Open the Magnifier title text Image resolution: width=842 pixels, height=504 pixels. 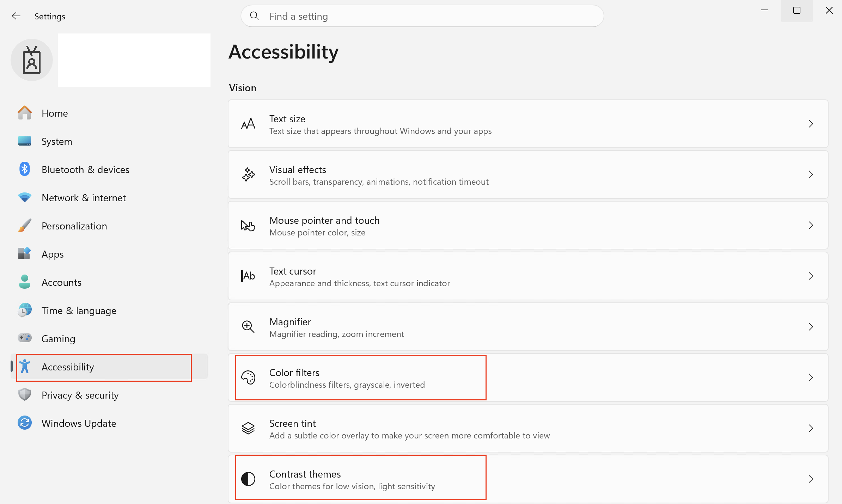pos(290,322)
